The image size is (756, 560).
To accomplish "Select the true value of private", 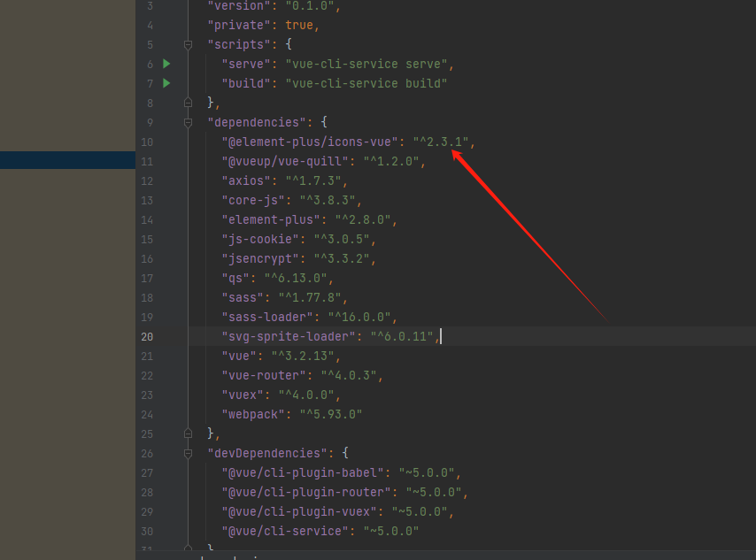I will (299, 25).
